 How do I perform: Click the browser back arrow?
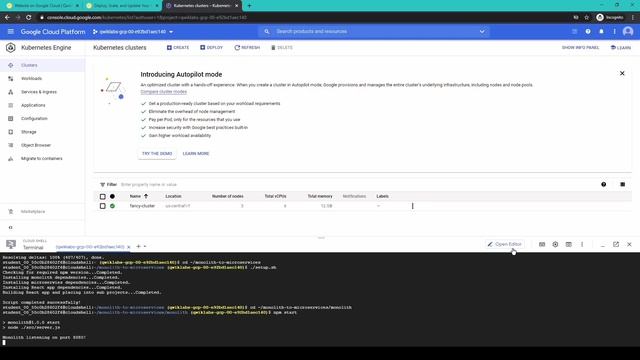[7, 18]
